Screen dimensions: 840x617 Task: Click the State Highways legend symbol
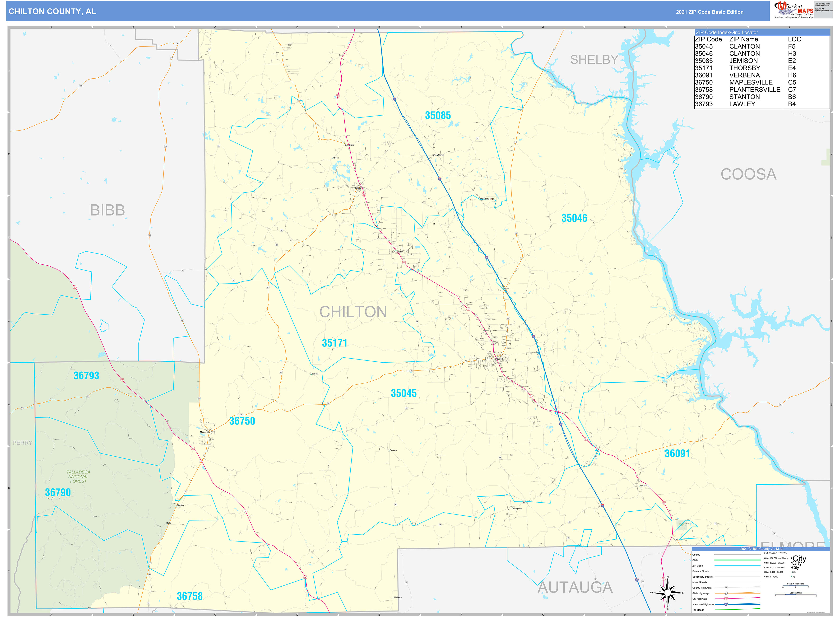point(726,593)
